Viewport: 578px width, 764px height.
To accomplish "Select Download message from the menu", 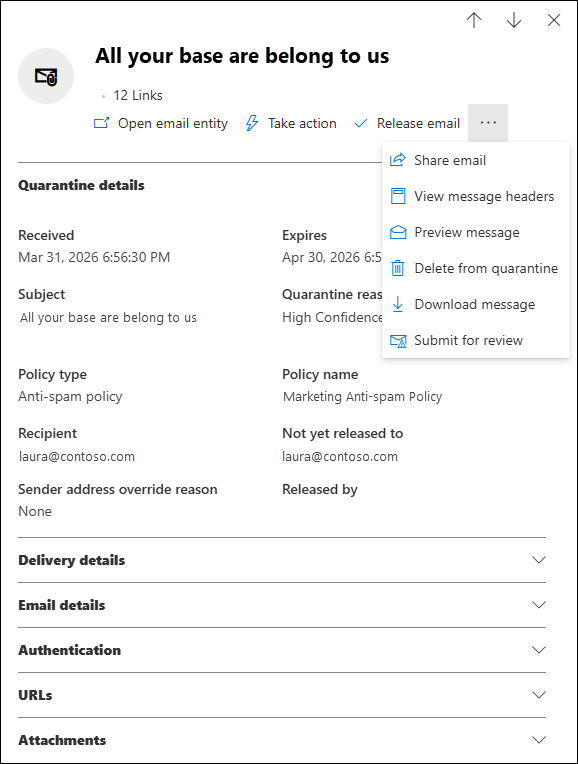I will click(476, 304).
